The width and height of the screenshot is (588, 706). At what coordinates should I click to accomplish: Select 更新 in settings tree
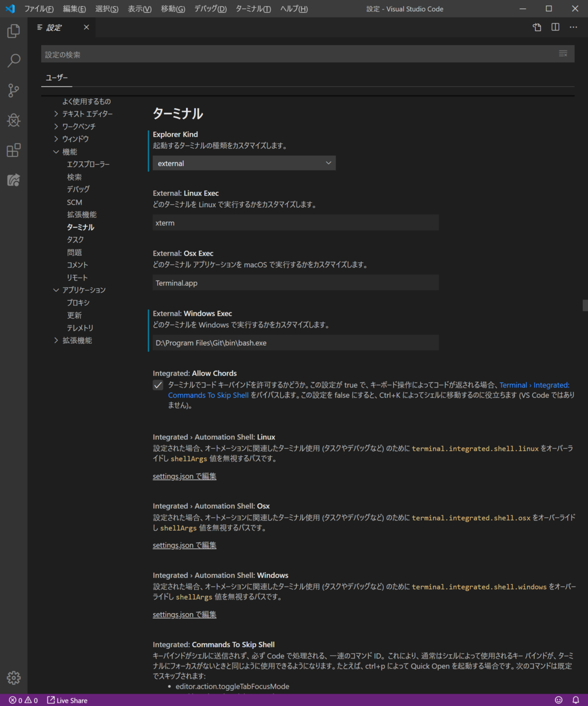74,315
